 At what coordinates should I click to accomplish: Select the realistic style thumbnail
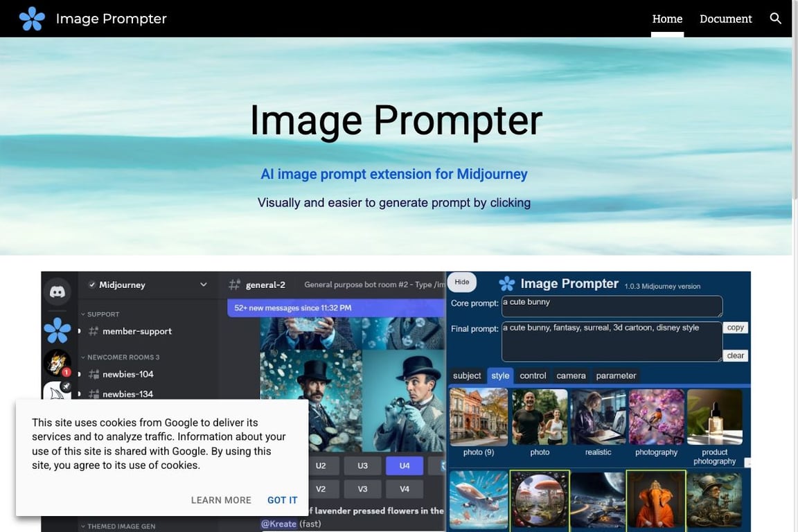(598, 418)
